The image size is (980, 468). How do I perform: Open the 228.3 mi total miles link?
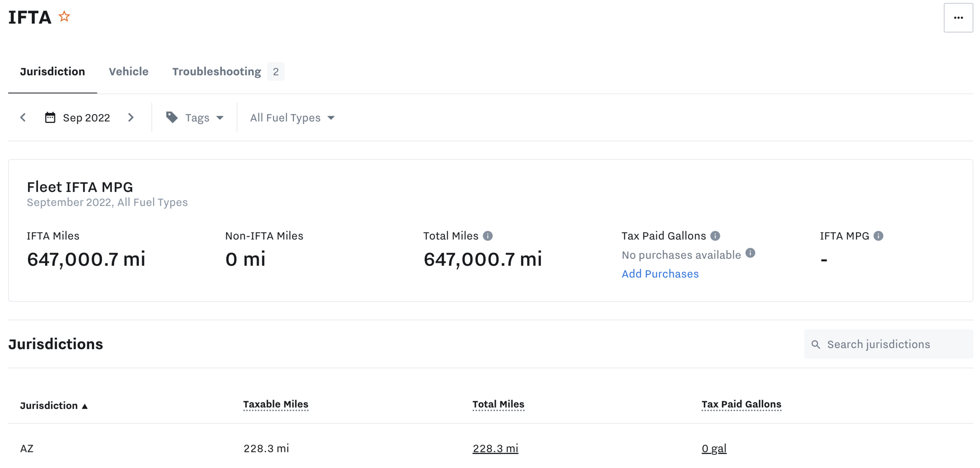(495, 448)
